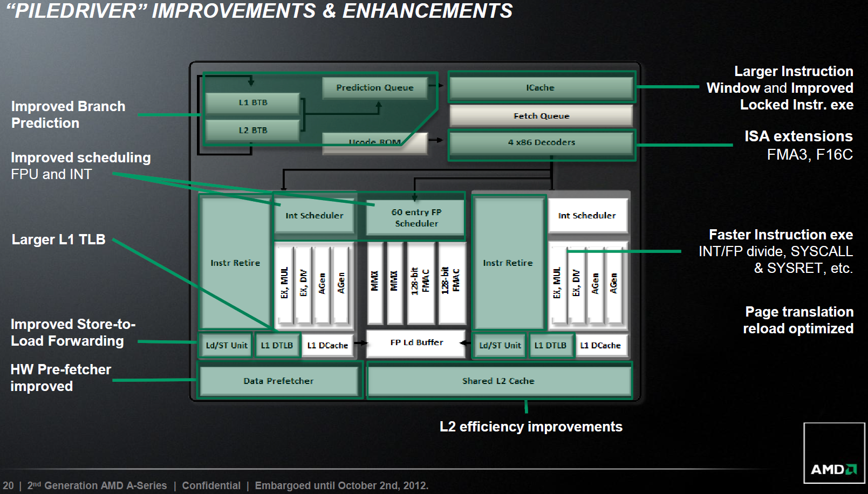
Task: Click 'L2 efficiency improvements' caption
Action: coord(531,427)
